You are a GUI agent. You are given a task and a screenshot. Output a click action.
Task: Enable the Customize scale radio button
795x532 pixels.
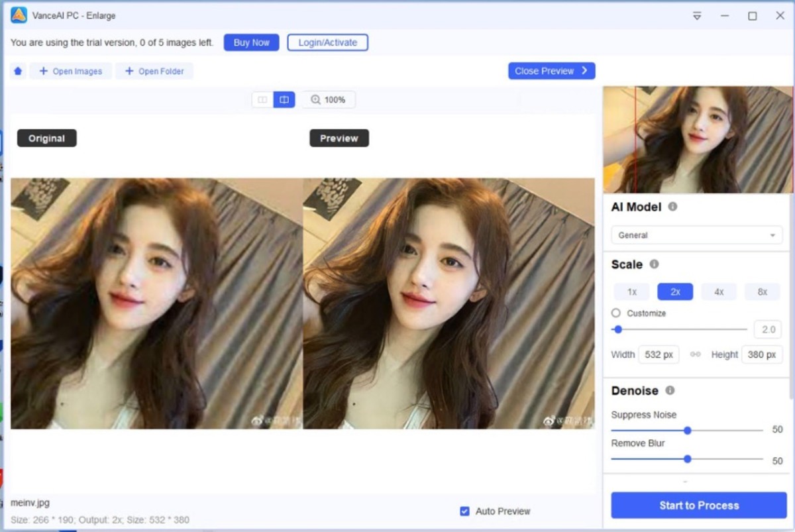coord(615,313)
